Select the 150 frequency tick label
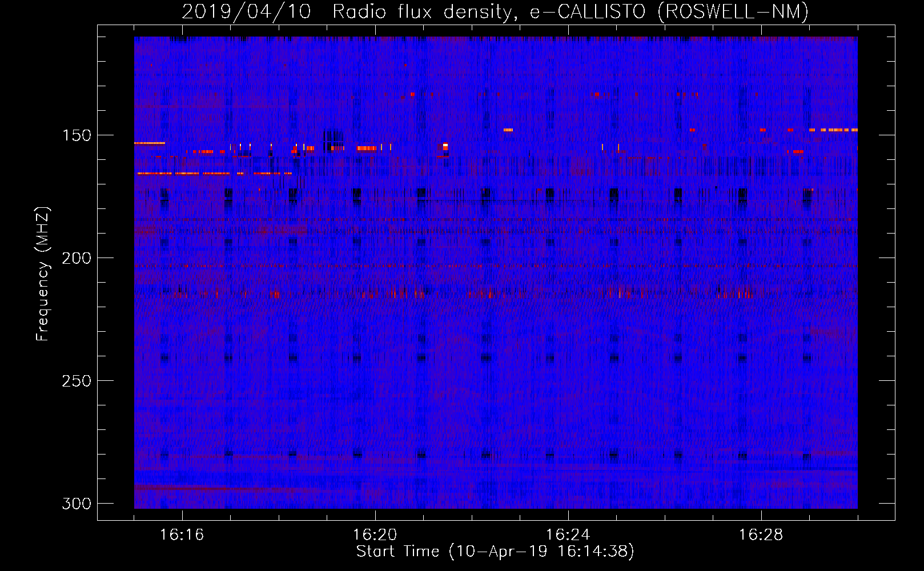Viewport: 924px width, 571px height. (77, 135)
